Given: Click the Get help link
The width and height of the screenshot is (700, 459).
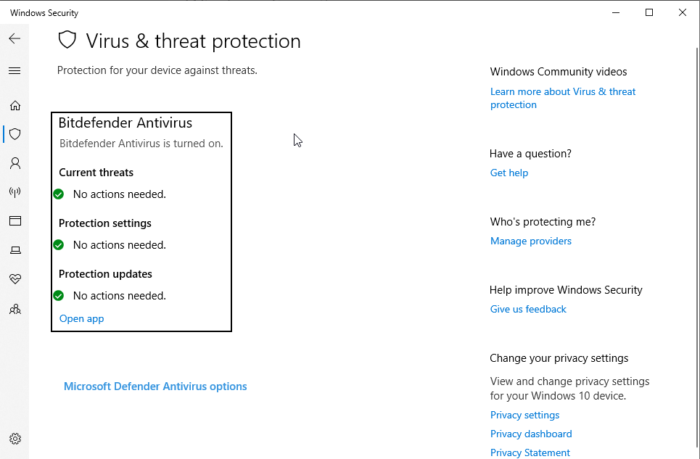Looking at the screenshot, I should click(509, 173).
